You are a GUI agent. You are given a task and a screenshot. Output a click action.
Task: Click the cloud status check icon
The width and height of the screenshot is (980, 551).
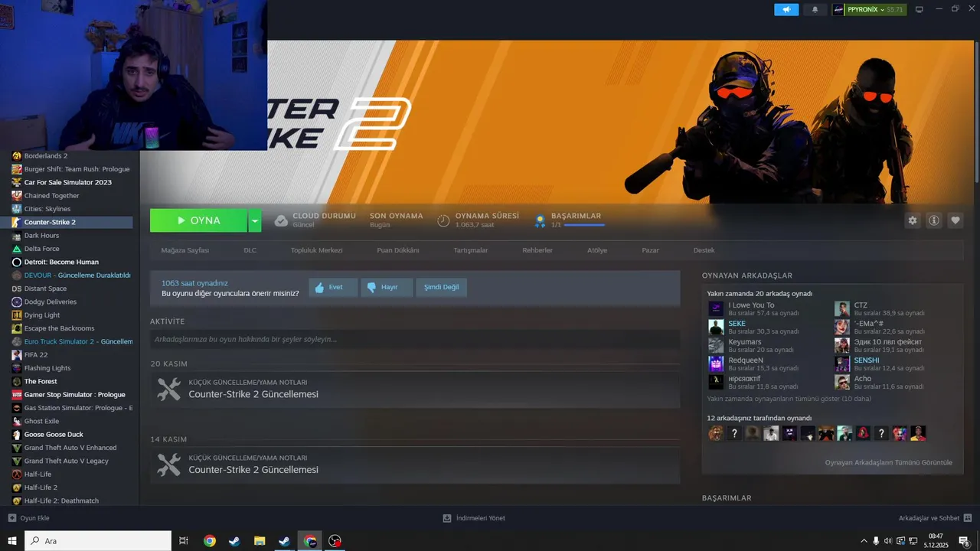click(x=281, y=220)
